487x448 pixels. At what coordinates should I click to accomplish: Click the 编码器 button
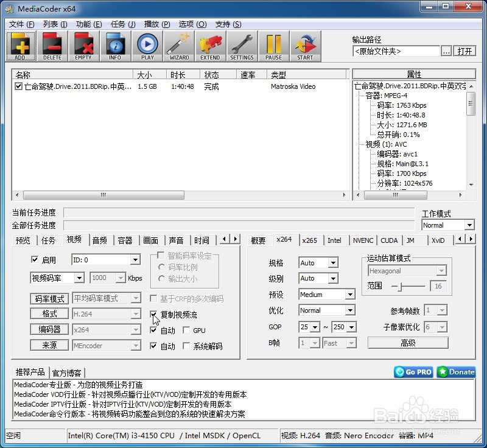[x=49, y=329]
